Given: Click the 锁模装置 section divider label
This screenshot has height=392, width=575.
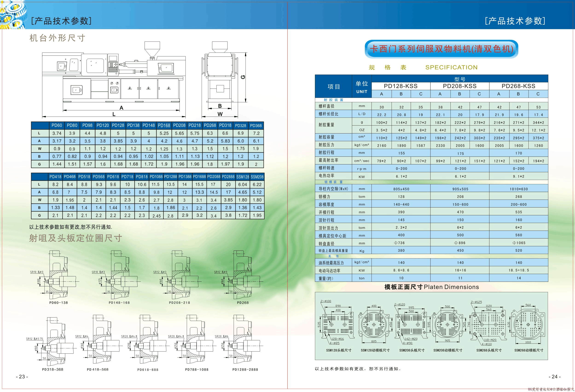Looking at the screenshot, I should [333, 182].
